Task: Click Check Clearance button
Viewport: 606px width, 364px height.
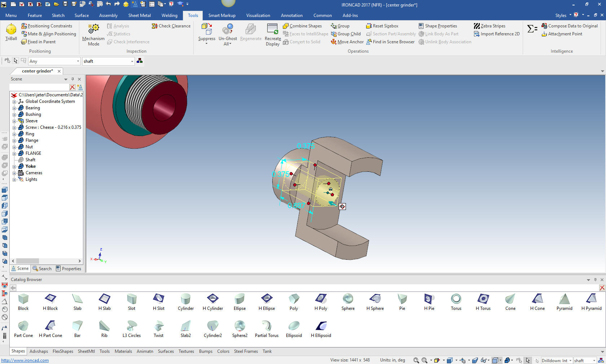Action: coord(171,26)
